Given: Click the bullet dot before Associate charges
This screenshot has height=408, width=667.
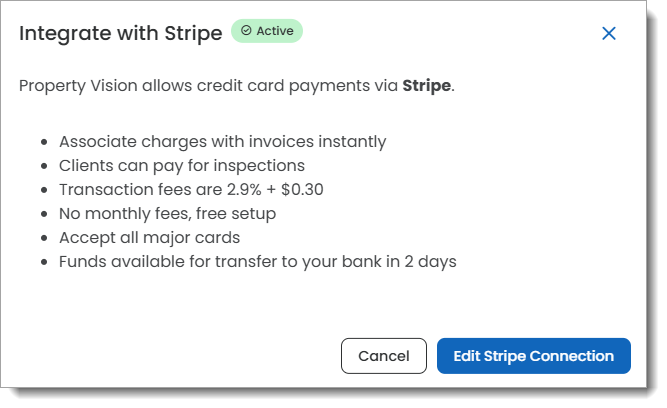Looking at the screenshot, I should (41, 142).
